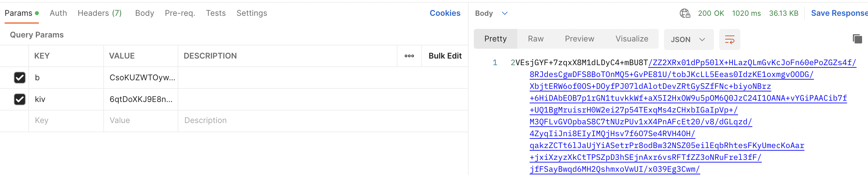Open the Headers (7) tab
868x175 pixels.
click(x=99, y=13)
